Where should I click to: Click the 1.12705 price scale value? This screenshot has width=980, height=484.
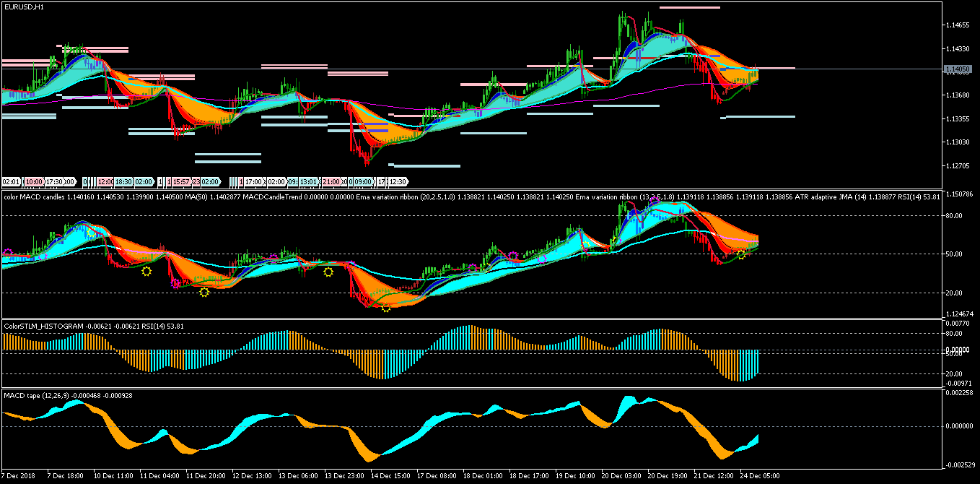pos(956,166)
